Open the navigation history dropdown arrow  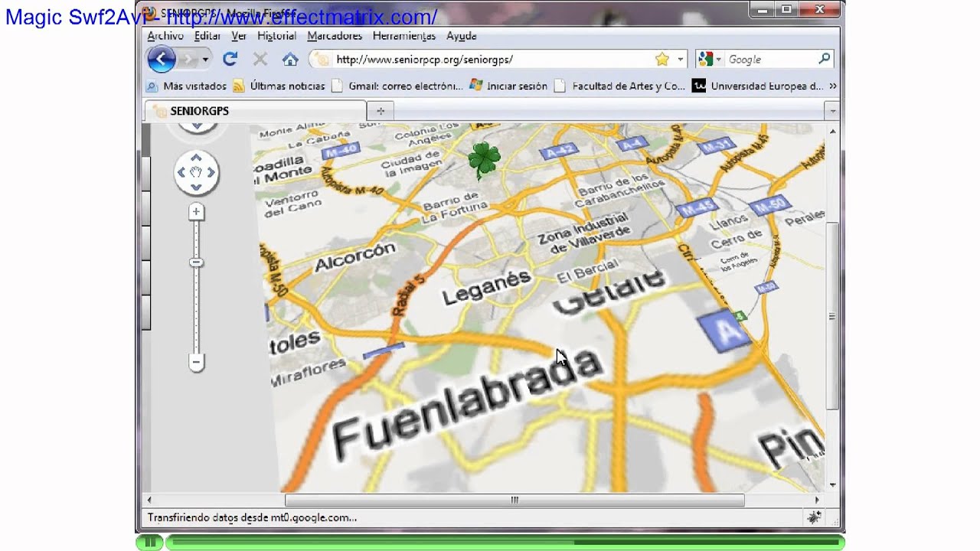click(x=205, y=60)
